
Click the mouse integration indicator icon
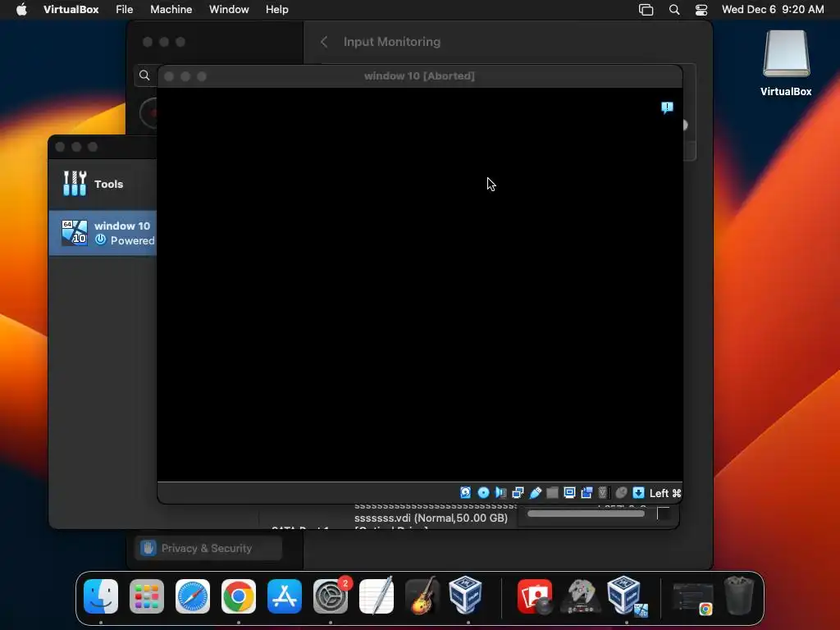tap(622, 493)
